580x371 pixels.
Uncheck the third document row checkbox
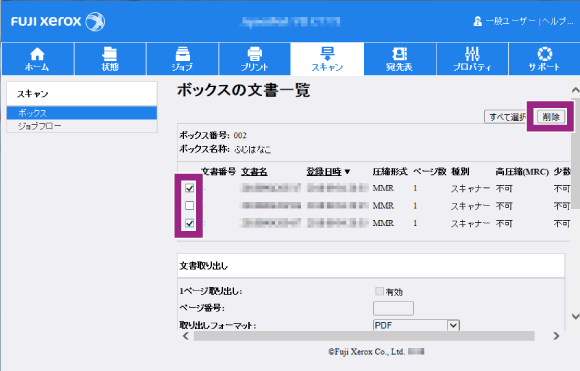point(189,223)
